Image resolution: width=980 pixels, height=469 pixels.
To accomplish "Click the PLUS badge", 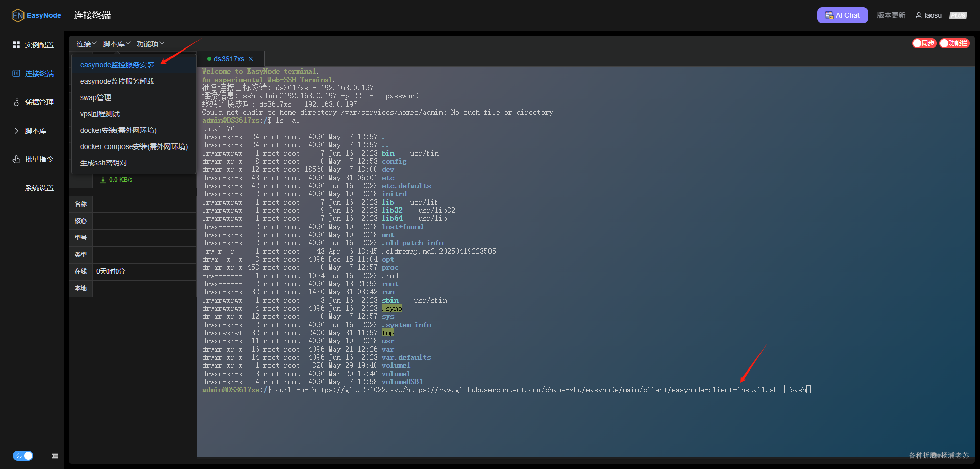I will [958, 15].
